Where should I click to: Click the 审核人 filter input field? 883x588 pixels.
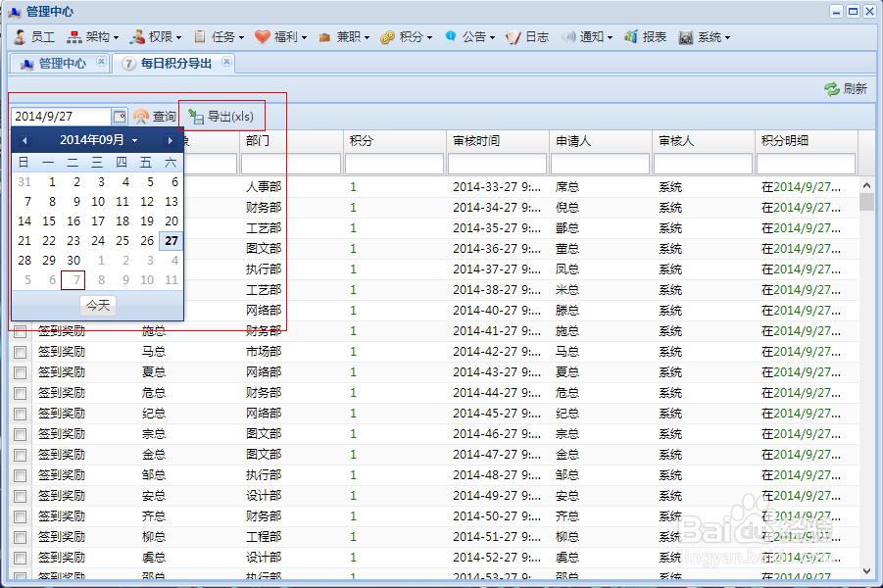pos(704,164)
